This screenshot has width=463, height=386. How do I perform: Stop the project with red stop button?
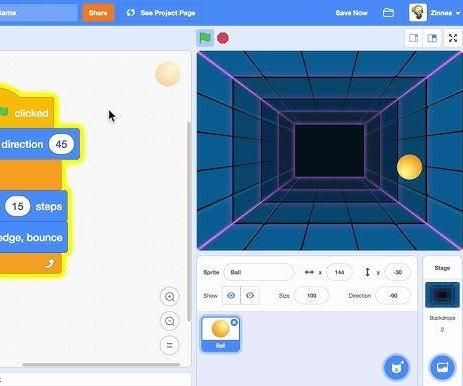[x=223, y=38]
